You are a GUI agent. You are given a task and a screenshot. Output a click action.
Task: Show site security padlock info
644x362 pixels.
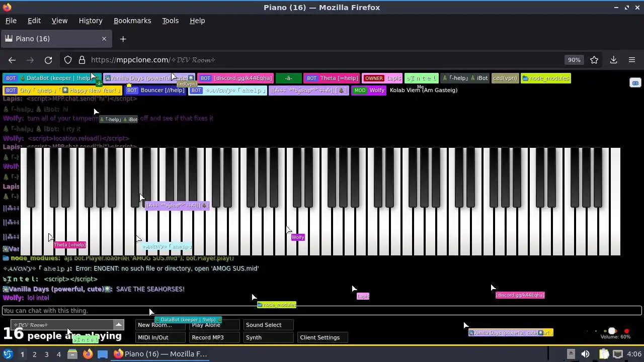82,60
